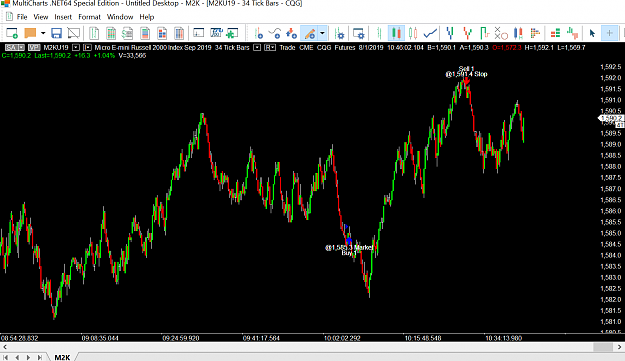
Task: Open the View menu
Action: coord(41,17)
